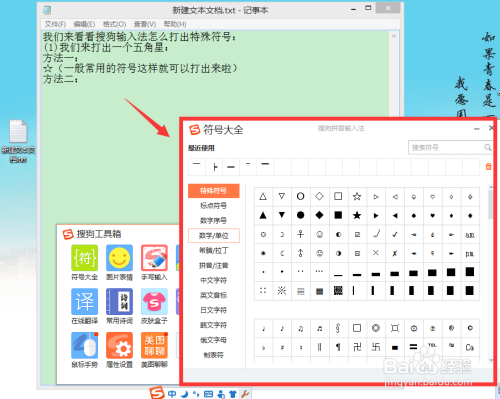
Task: Select the 特殊符号 category tab
Action: [x=214, y=191]
